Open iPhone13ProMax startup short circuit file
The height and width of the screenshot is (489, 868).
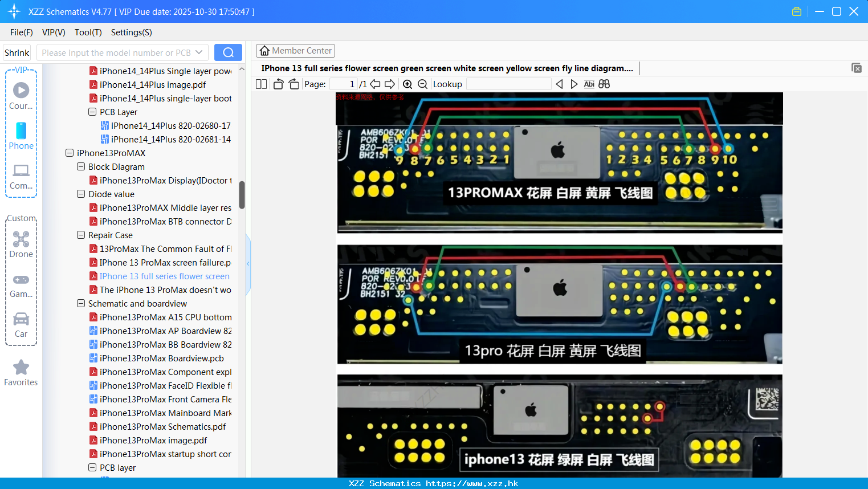[x=161, y=454]
